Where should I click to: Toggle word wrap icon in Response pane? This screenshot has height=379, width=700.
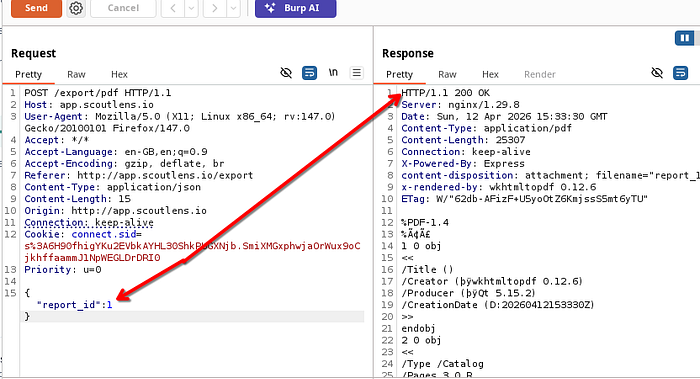click(681, 73)
